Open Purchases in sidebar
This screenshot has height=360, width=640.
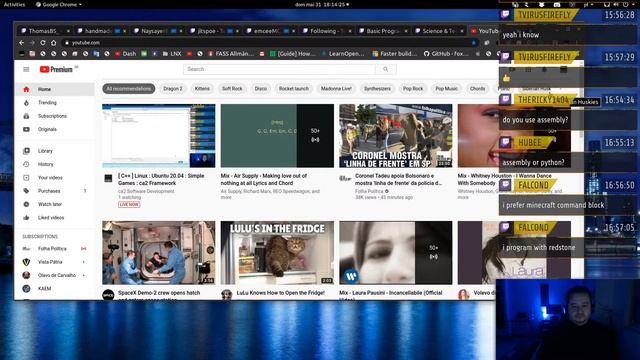point(55,191)
